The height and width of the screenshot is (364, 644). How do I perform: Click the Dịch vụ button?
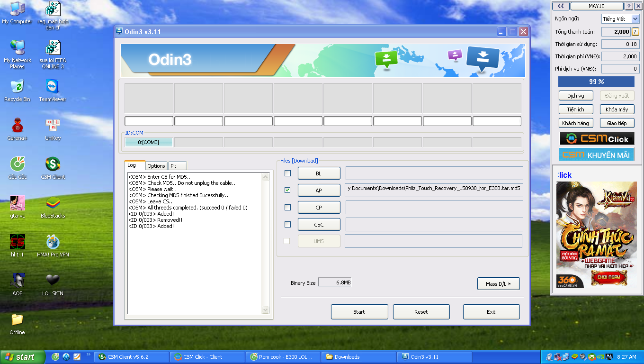(576, 96)
